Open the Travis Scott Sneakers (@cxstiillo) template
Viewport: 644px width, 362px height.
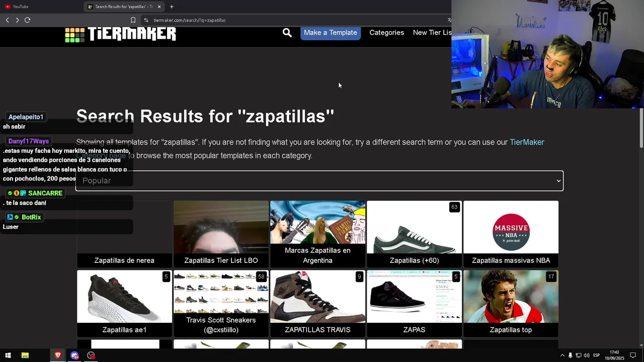221,304
